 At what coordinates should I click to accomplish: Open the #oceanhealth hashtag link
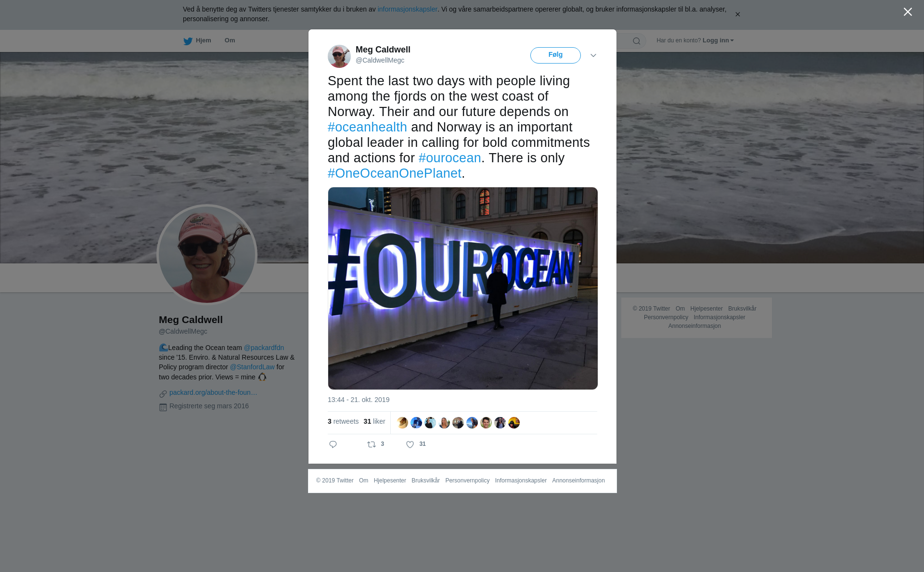[x=367, y=127]
